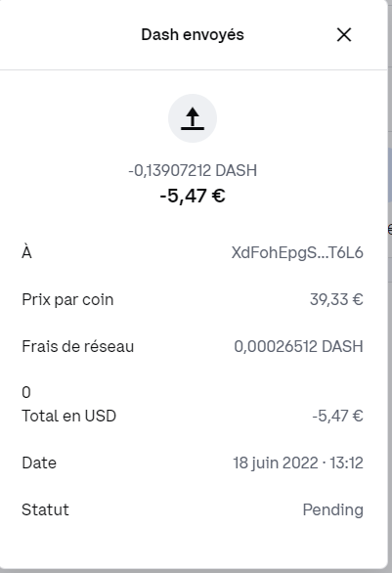
Task: Click the À recipient label
Action: click(26, 251)
